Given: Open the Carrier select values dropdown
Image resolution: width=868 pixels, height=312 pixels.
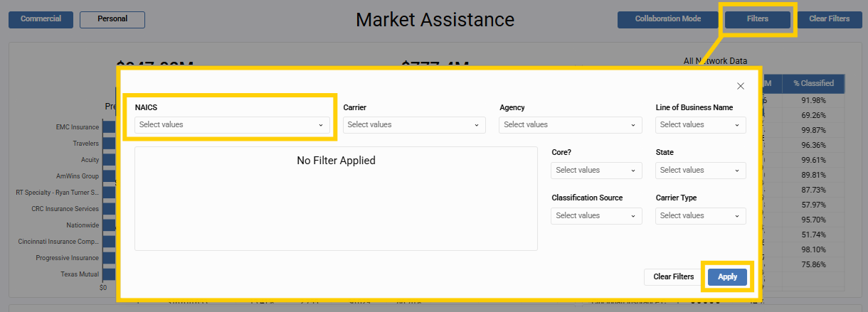Looking at the screenshot, I should pyautogui.click(x=414, y=124).
